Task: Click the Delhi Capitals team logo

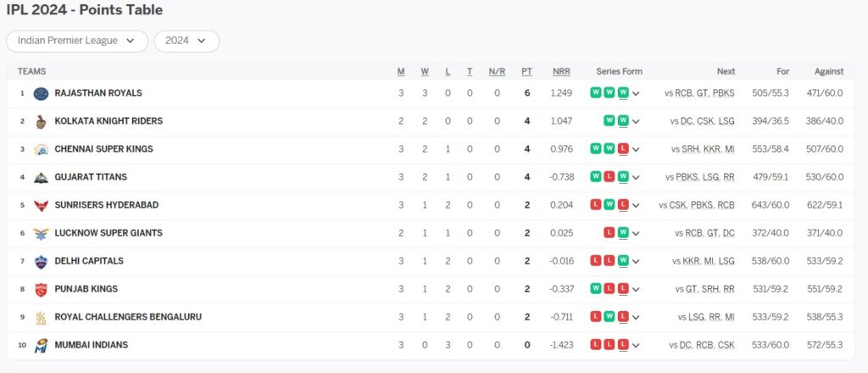Action: click(41, 262)
